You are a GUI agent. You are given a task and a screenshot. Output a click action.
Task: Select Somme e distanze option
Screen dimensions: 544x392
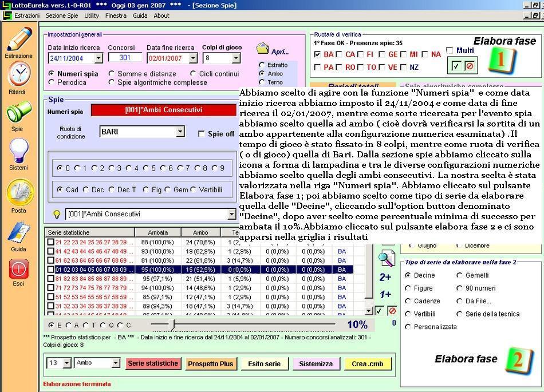tap(111, 73)
